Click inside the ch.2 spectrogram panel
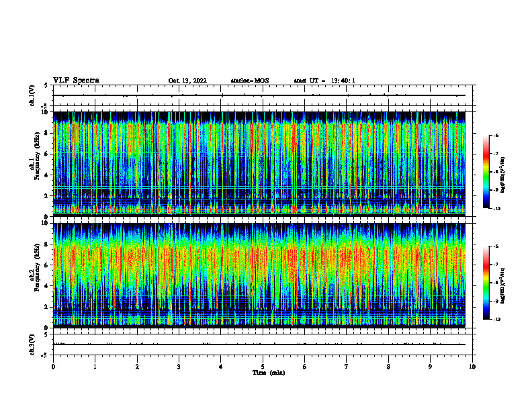The width and height of the screenshot is (532, 411). tap(259, 275)
